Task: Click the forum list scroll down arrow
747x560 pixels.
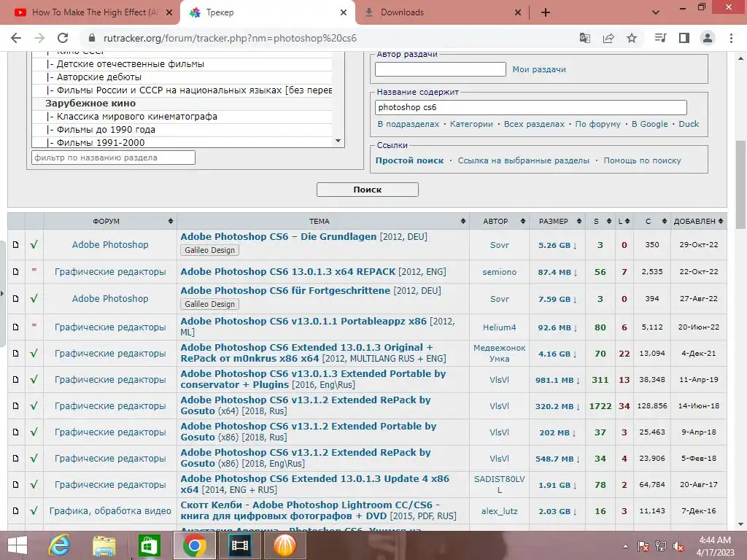Action: tap(338, 141)
